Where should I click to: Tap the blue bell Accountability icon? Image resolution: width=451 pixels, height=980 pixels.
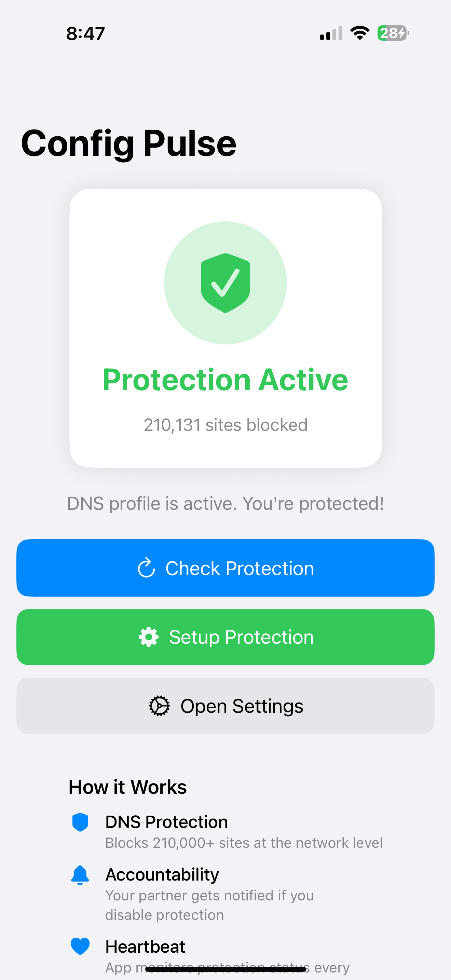pos(80,875)
